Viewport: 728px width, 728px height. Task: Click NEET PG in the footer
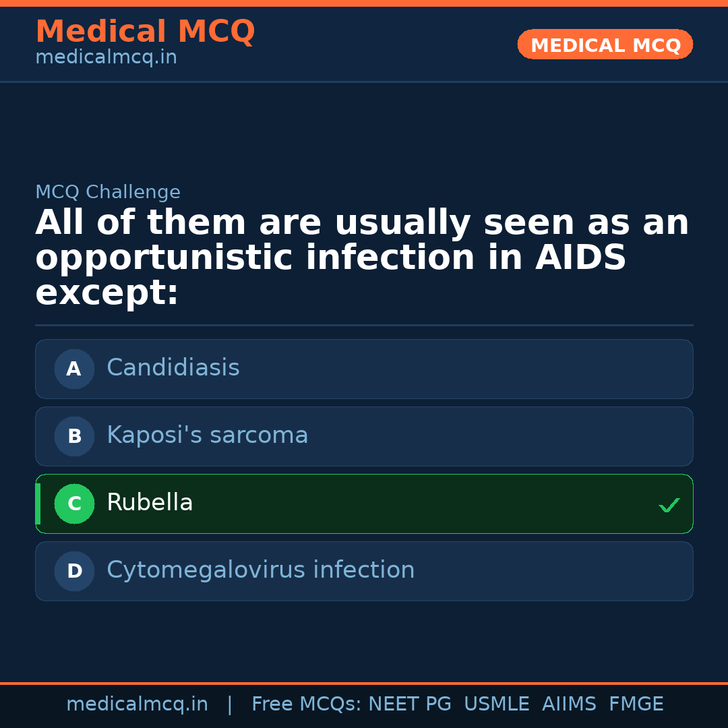pos(410,704)
